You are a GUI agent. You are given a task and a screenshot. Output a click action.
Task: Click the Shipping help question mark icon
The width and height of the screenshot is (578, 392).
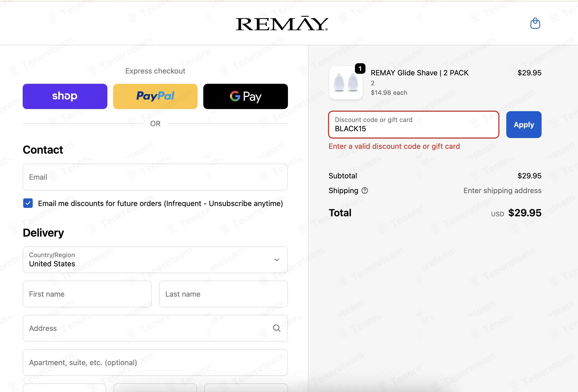[365, 190]
